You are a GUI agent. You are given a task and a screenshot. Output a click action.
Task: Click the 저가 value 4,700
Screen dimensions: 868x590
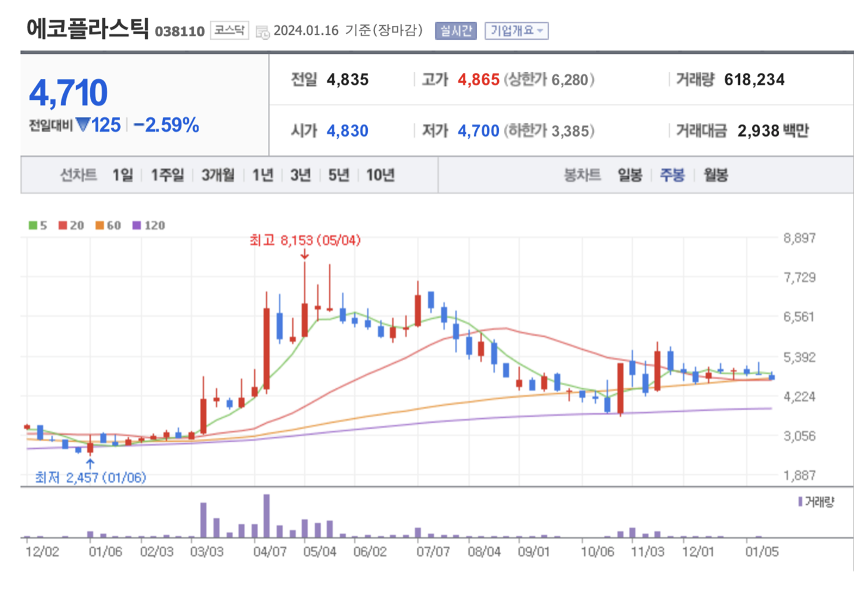pyautogui.click(x=479, y=131)
